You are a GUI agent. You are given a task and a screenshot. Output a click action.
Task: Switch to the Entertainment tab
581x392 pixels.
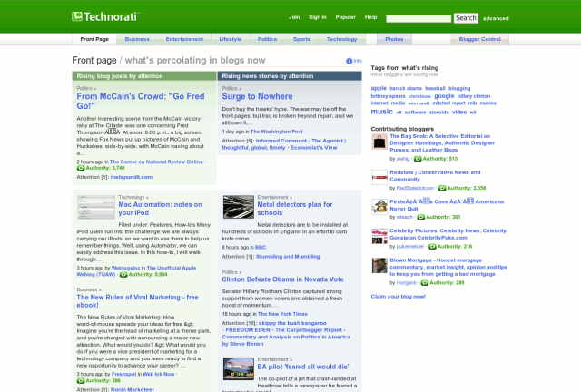point(184,39)
